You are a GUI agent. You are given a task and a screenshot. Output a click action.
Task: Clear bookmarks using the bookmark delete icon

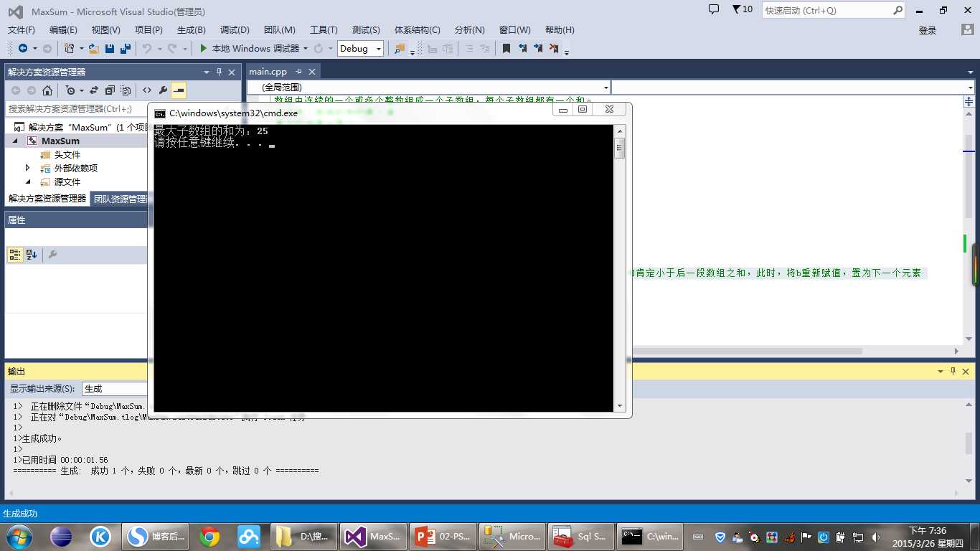pos(554,49)
